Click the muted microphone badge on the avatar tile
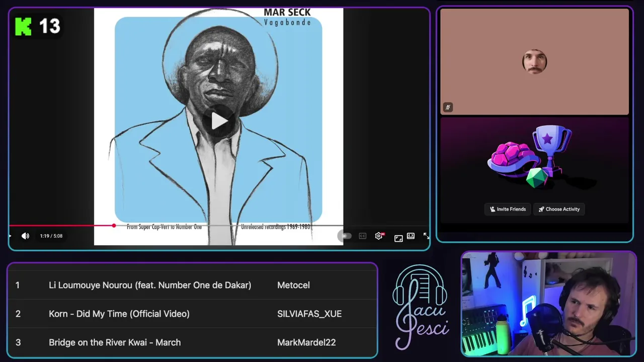644x362 pixels. coord(448,107)
